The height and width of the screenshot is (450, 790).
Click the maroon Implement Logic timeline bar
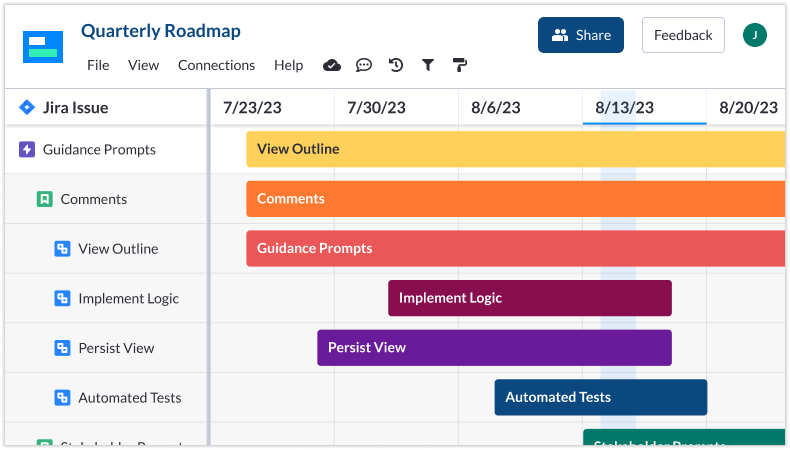(x=530, y=298)
